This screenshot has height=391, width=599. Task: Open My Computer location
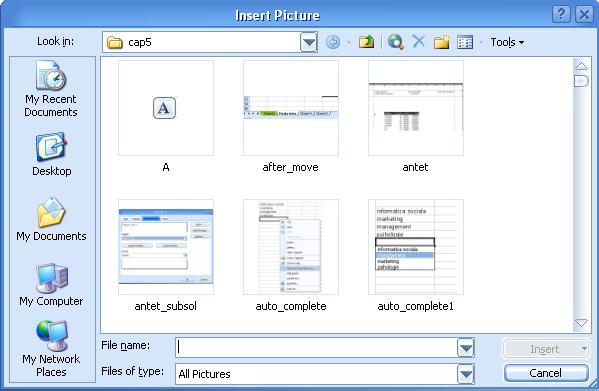point(51,285)
